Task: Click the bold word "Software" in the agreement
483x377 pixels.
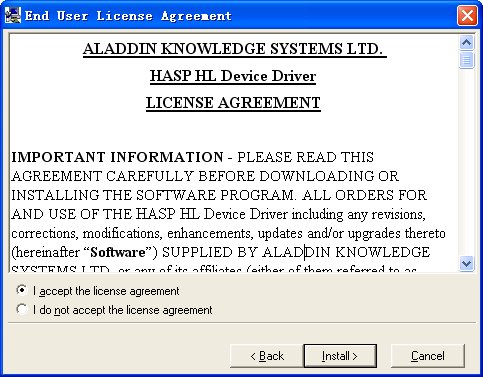Action: click(118, 252)
